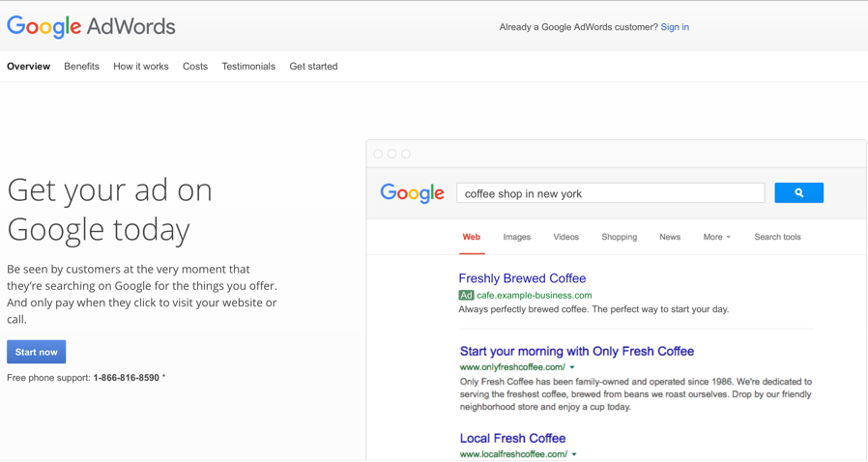This screenshot has height=462, width=868.
Task: Expand arrow next to www.localfreshcoffee.com
Action: pyautogui.click(x=574, y=454)
